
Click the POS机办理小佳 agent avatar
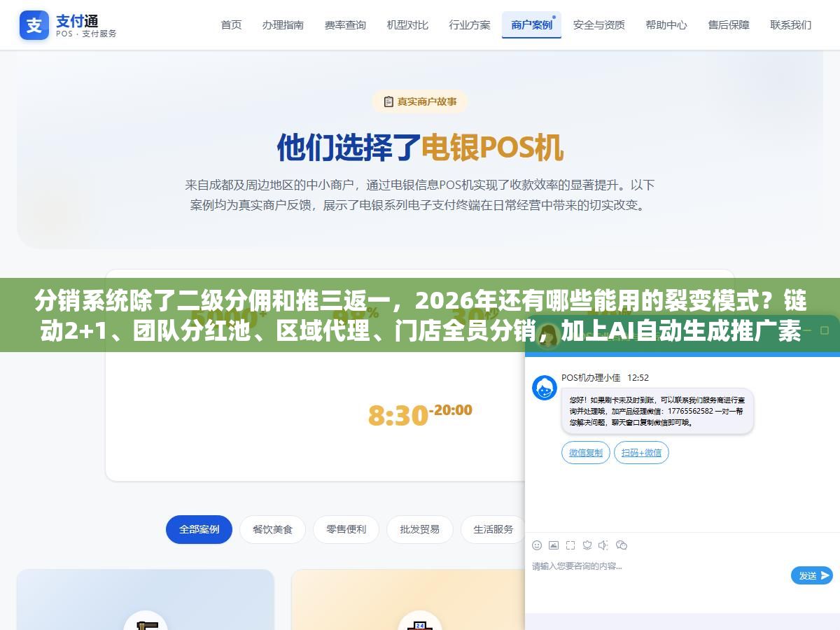pos(545,387)
